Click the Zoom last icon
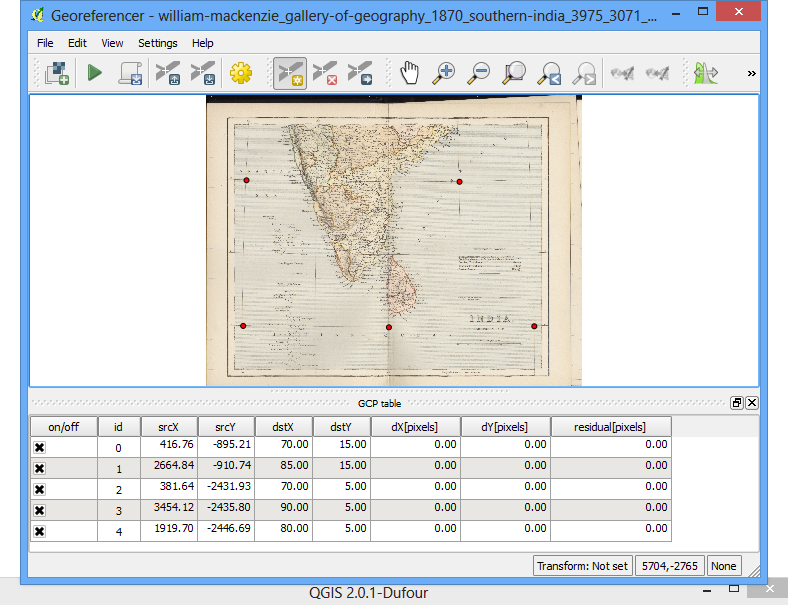The height and width of the screenshot is (605, 788). click(x=549, y=73)
